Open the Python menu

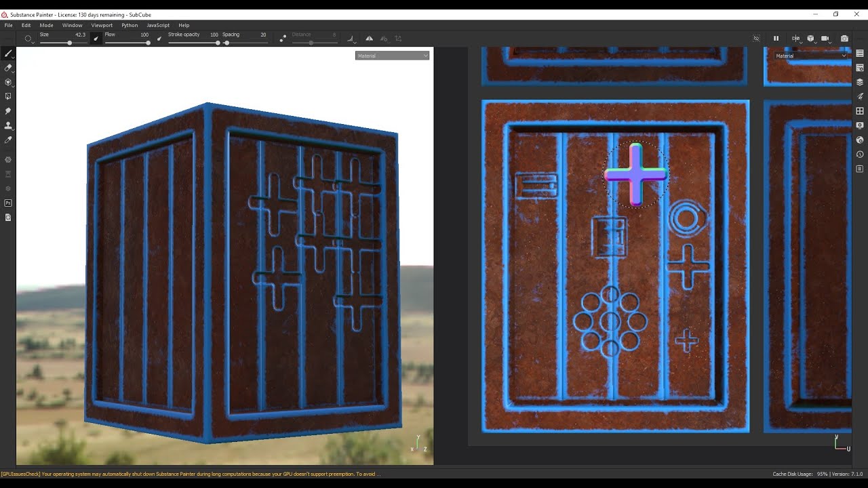130,25
